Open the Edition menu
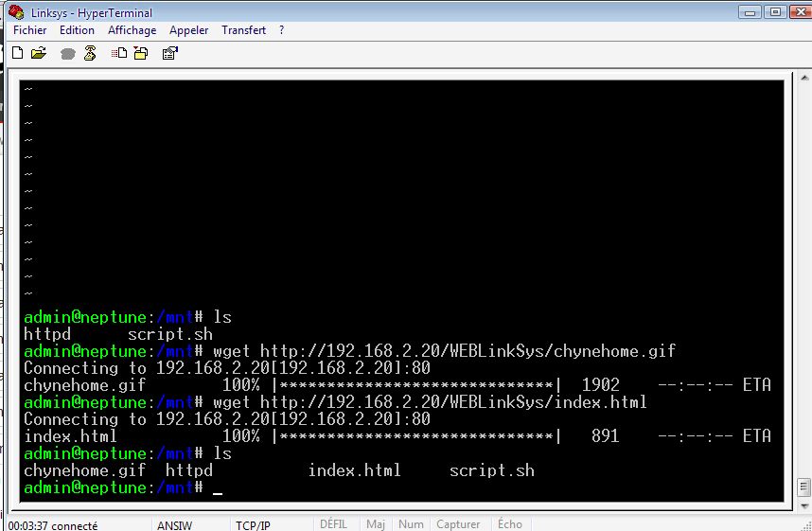The image size is (812, 531). (77, 30)
